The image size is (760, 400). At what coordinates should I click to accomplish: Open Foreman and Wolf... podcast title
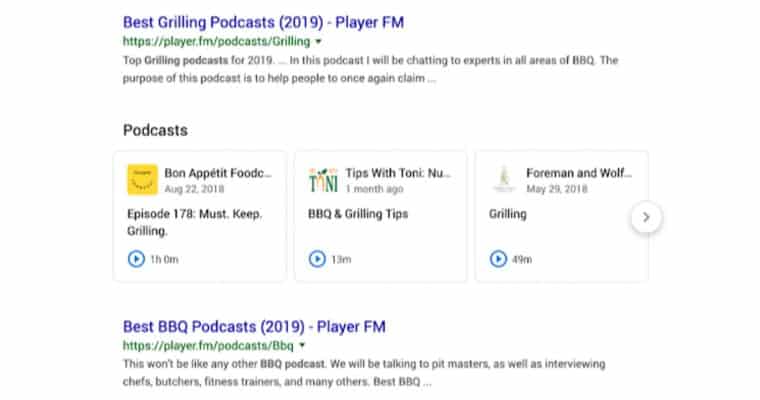click(579, 173)
